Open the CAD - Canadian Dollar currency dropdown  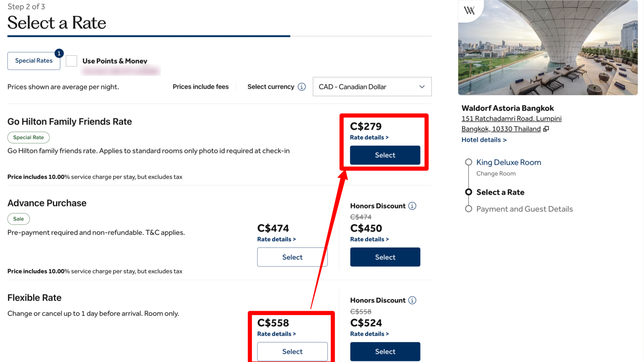(x=372, y=87)
